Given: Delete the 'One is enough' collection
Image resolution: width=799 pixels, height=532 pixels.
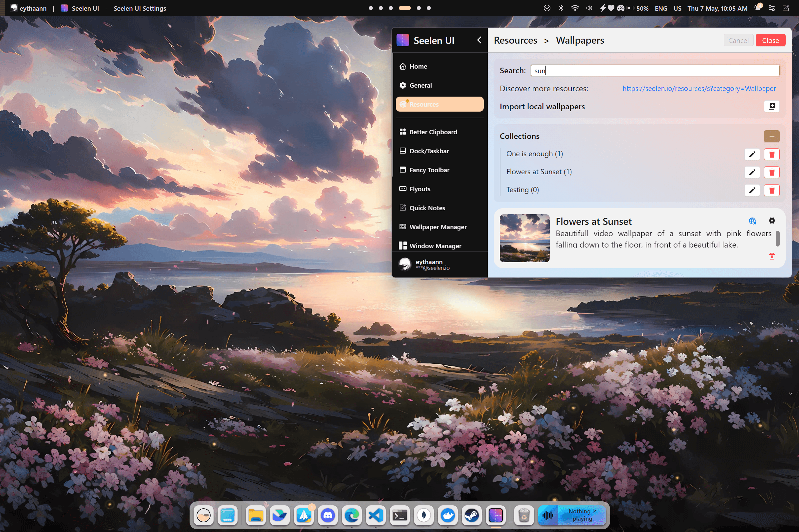Looking at the screenshot, I should (772, 154).
